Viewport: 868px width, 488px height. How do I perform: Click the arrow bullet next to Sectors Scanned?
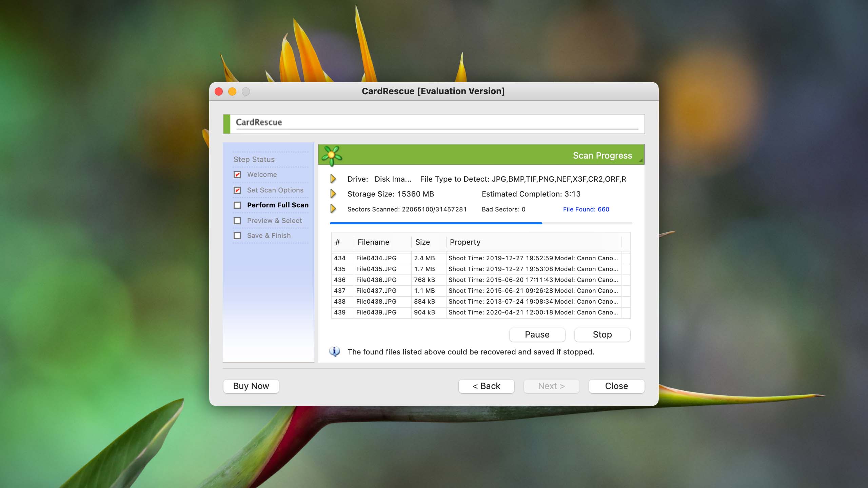click(333, 209)
